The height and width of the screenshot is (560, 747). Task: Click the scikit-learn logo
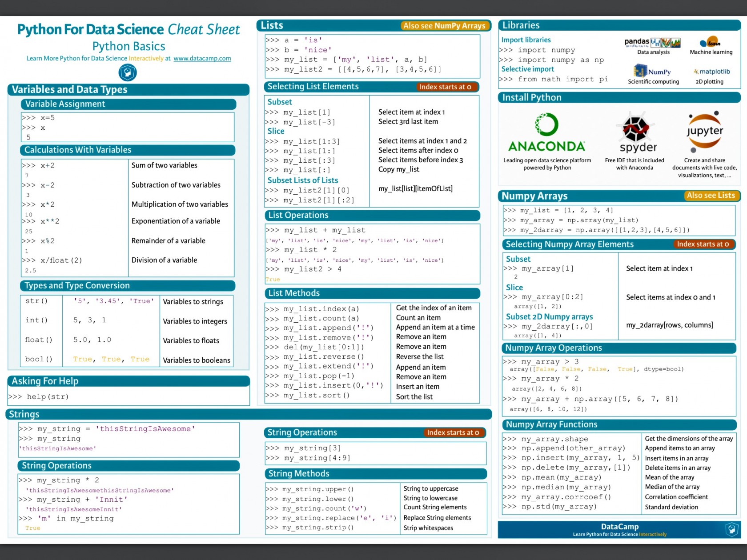[x=710, y=42]
